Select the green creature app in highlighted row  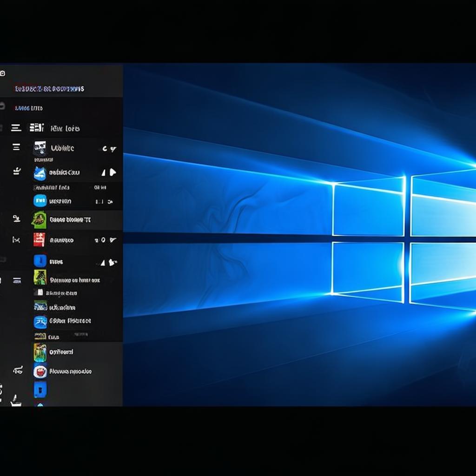(x=39, y=220)
